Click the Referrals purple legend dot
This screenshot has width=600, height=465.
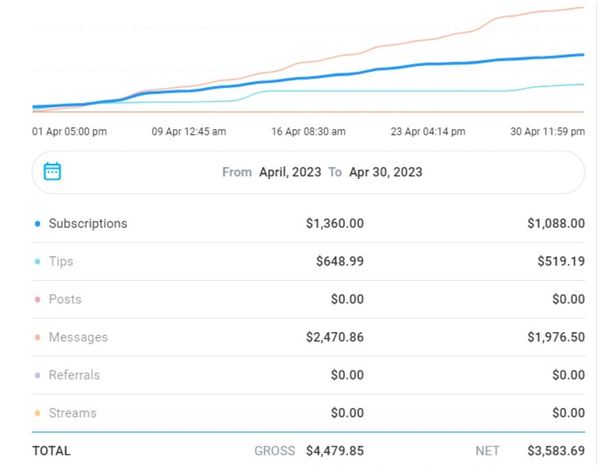click(37, 376)
